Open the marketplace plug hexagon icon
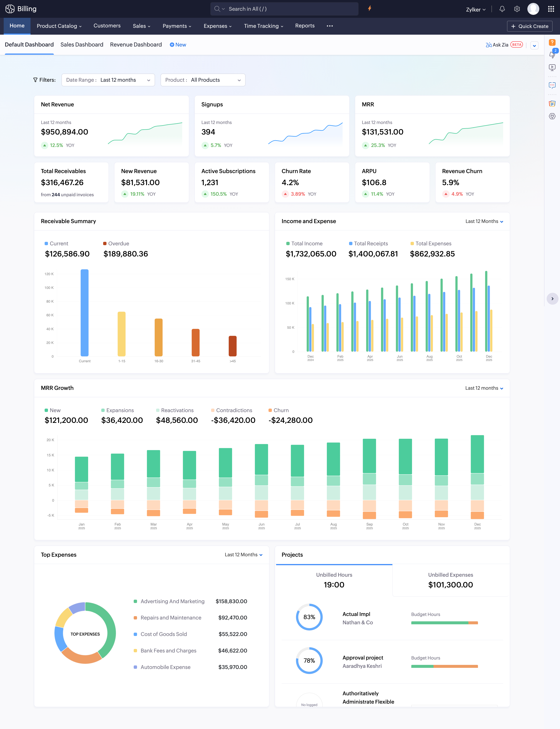Viewport: 560px width, 729px height. 552,116
